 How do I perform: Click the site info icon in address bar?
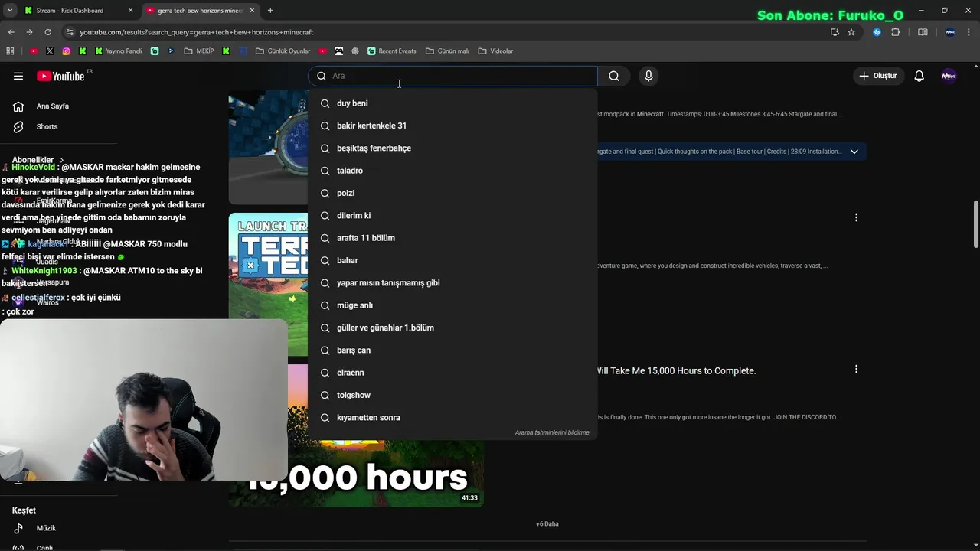[70, 32]
